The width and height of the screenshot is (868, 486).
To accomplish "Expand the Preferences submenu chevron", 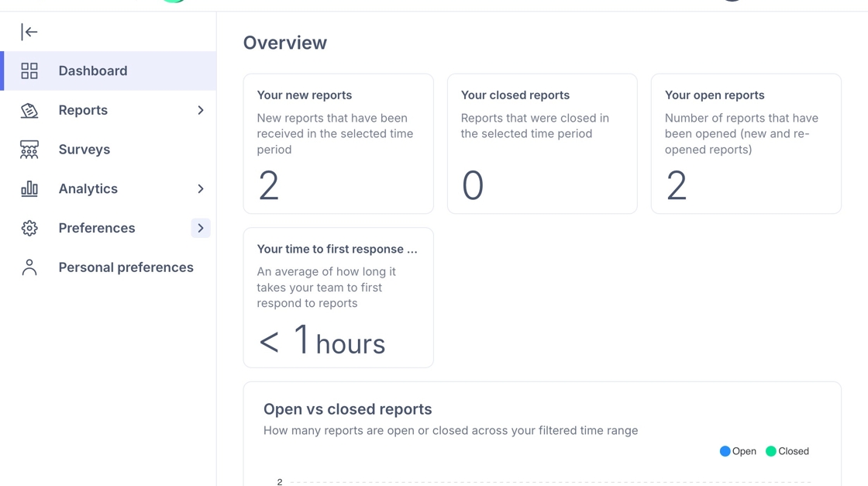I will pyautogui.click(x=201, y=228).
